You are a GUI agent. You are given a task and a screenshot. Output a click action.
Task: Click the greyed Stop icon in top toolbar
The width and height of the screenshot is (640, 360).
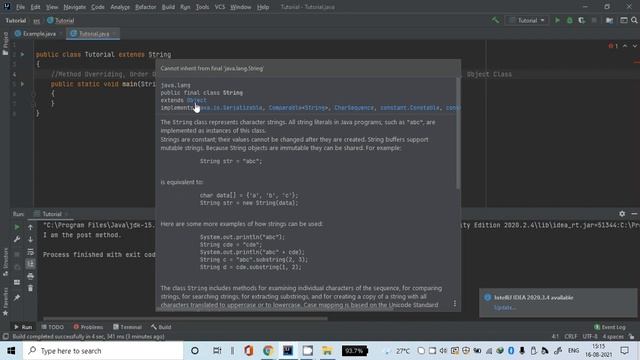pyautogui.click(x=594, y=20)
